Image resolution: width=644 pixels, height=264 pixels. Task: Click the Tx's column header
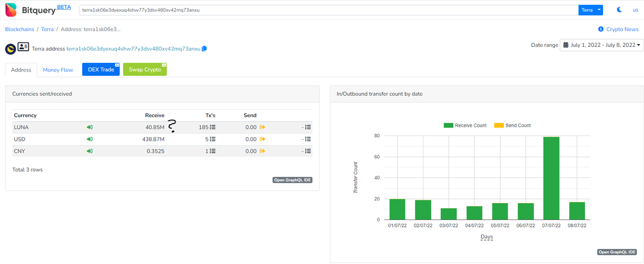(x=210, y=115)
